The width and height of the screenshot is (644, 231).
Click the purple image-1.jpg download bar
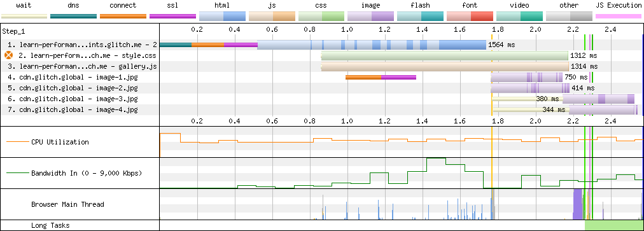pos(527,77)
